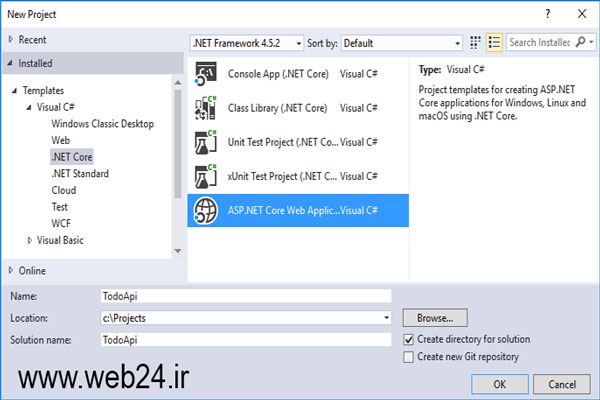Select Windows Classic Desktop category
Image resolution: width=600 pixels, height=400 pixels.
103,124
